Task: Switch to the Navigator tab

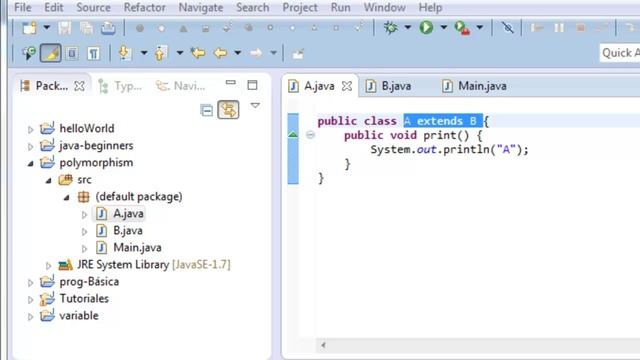Action: coord(180,86)
